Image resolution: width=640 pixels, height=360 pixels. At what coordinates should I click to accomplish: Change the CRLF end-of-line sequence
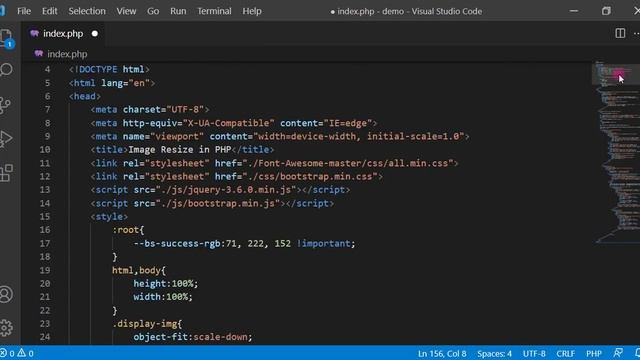[565, 353]
